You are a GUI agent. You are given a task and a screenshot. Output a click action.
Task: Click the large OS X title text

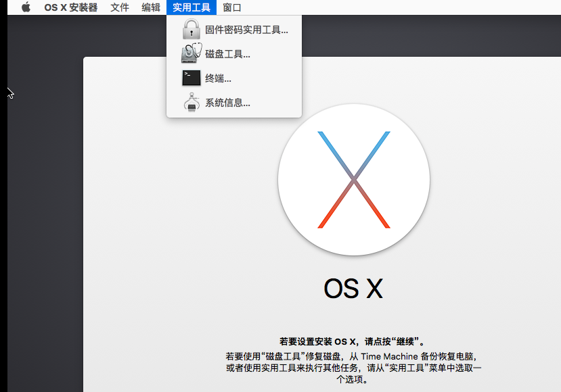coord(353,289)
